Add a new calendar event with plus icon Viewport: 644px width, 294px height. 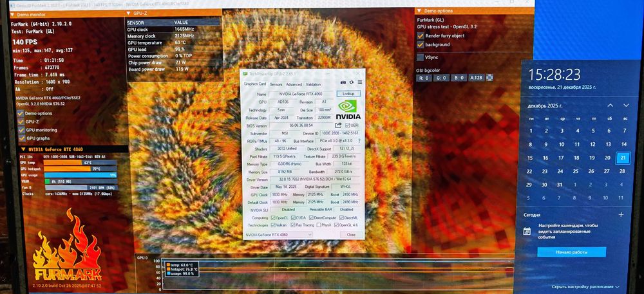coord(621,214)
